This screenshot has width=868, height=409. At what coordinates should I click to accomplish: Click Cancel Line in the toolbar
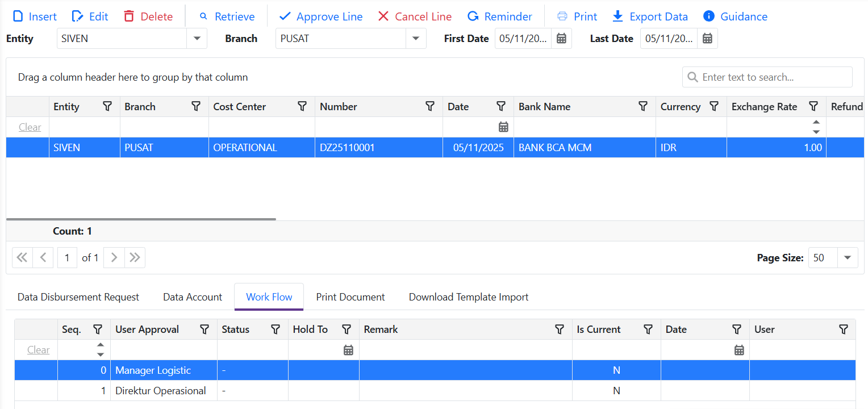(x=415, y=16)
